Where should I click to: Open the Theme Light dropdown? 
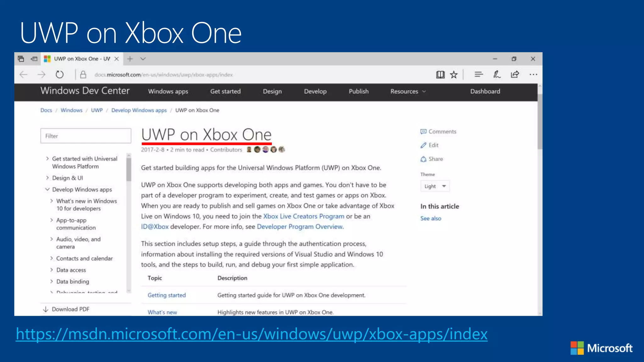click(435, 186)
